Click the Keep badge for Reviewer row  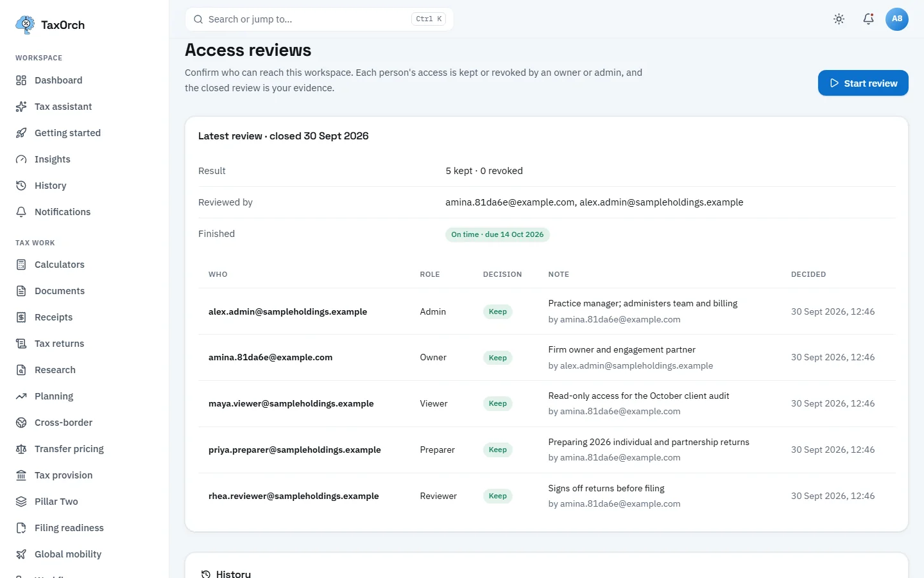(498, 496)
